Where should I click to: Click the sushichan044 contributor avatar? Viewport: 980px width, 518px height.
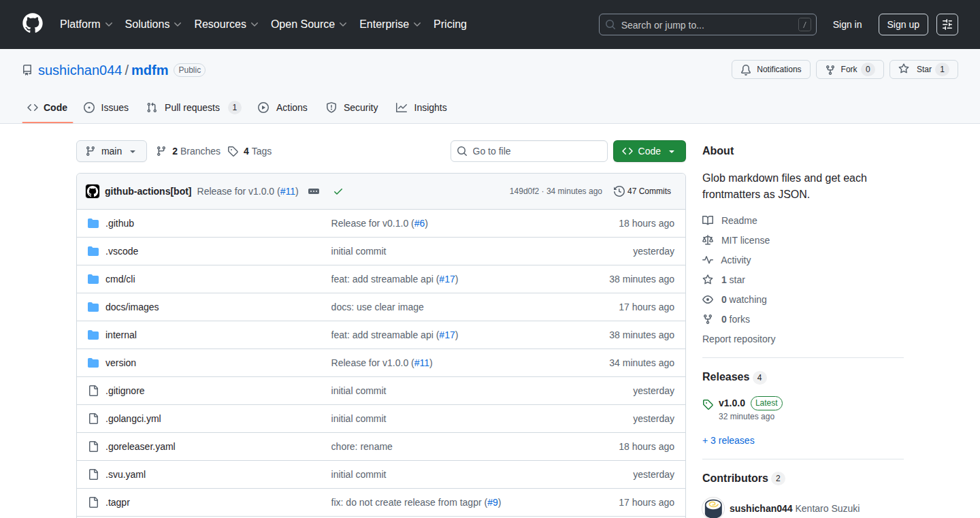coord(713,508)
